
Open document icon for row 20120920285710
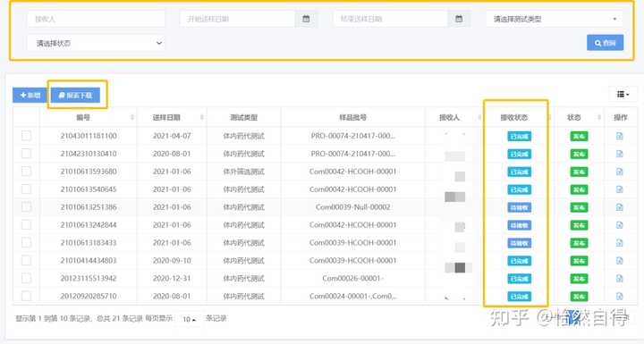pos(619,296)
